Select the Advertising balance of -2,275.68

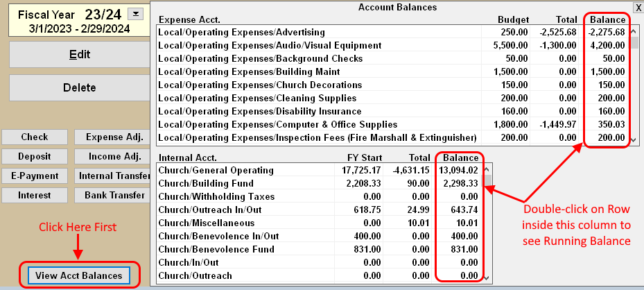pos(606,32)
